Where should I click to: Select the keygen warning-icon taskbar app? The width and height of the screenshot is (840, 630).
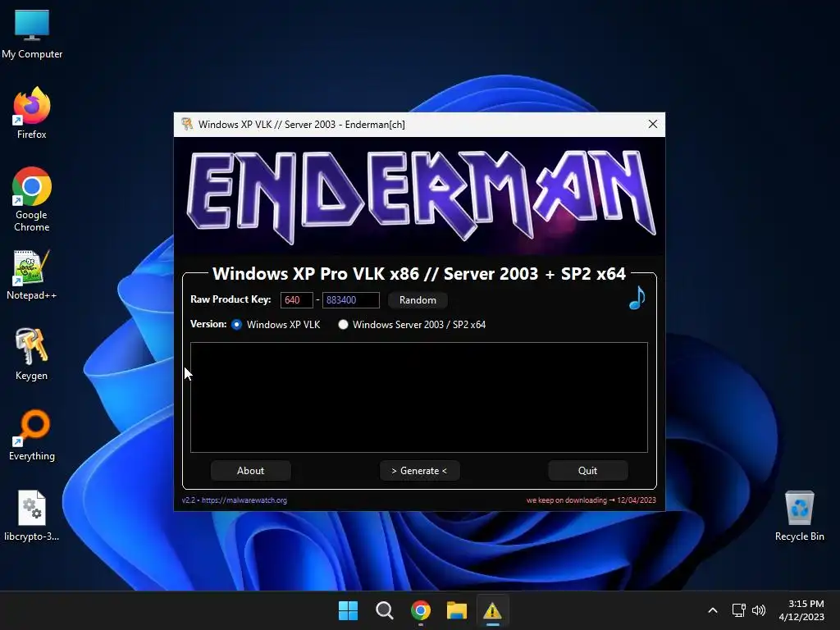click(x=492, y=610)
